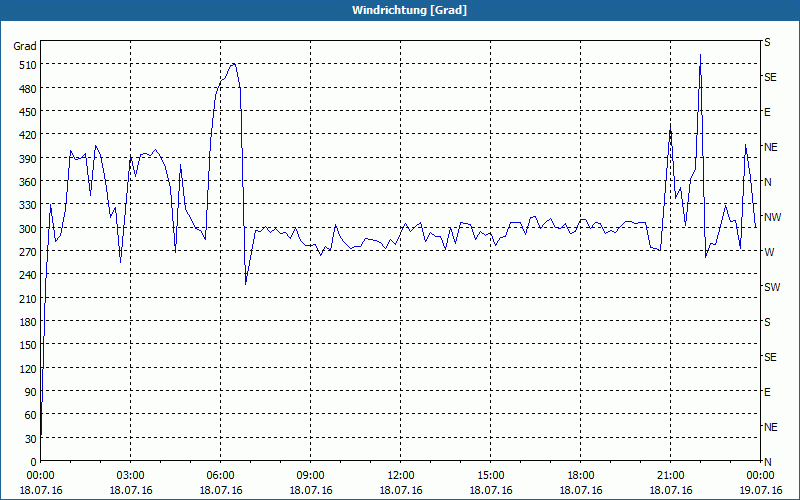Click the SE compass label at 480 level
This screenshot has height=500, width=800.
point(770,78)
